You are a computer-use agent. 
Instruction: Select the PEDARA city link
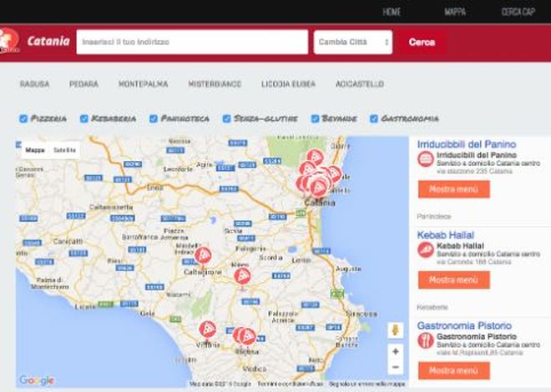pyautogui.click(x=83, y=84)
